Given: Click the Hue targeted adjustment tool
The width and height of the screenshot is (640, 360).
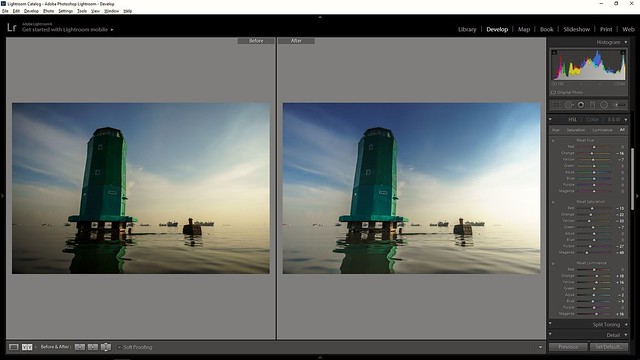Looking at the screenshot, I should tap(553, 140).
